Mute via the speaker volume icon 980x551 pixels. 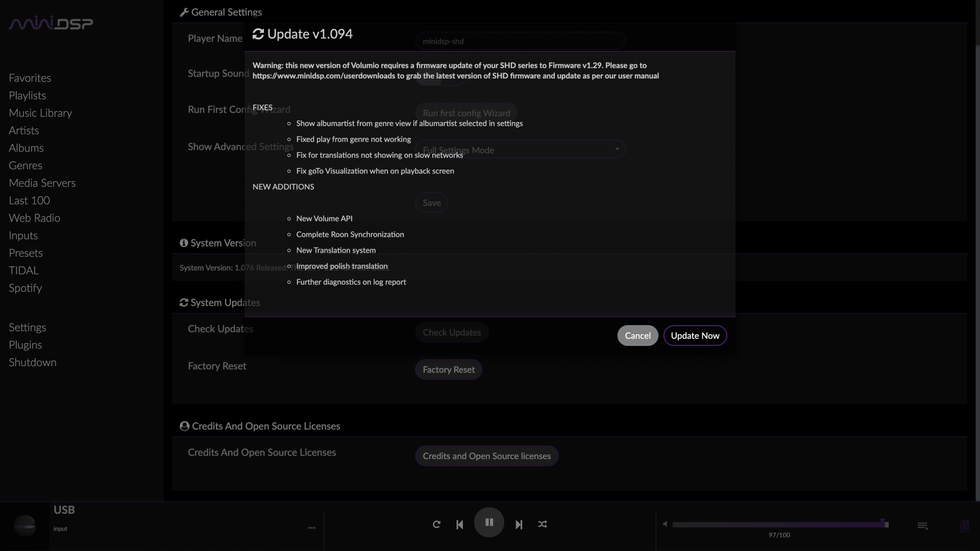pyautogui.click(x=665, y=524)
